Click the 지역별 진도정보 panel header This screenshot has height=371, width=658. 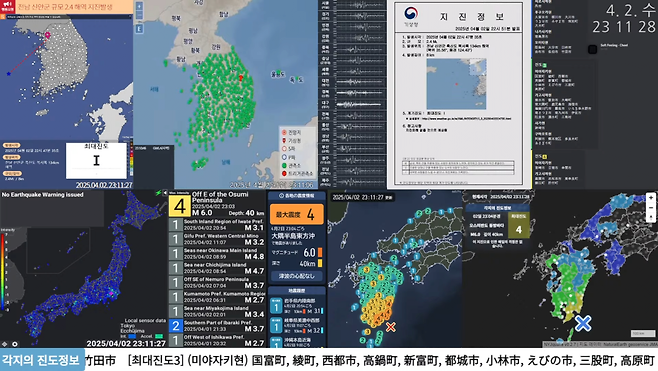tap(497, 208)
